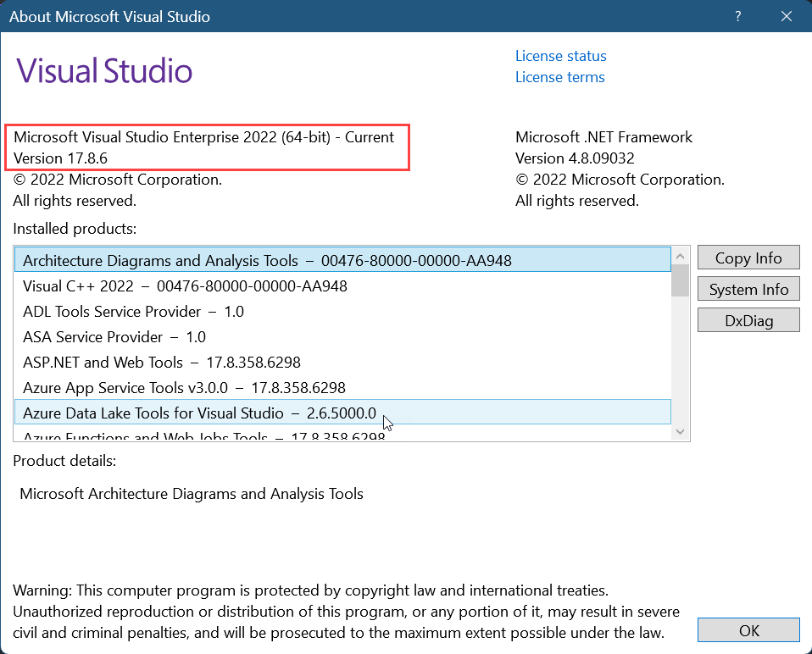The width and height of the screenshot is (812, 654).
Task: Click the installed products scrollbar thumb
Action: pyautogui.click(x=681, y=280)
